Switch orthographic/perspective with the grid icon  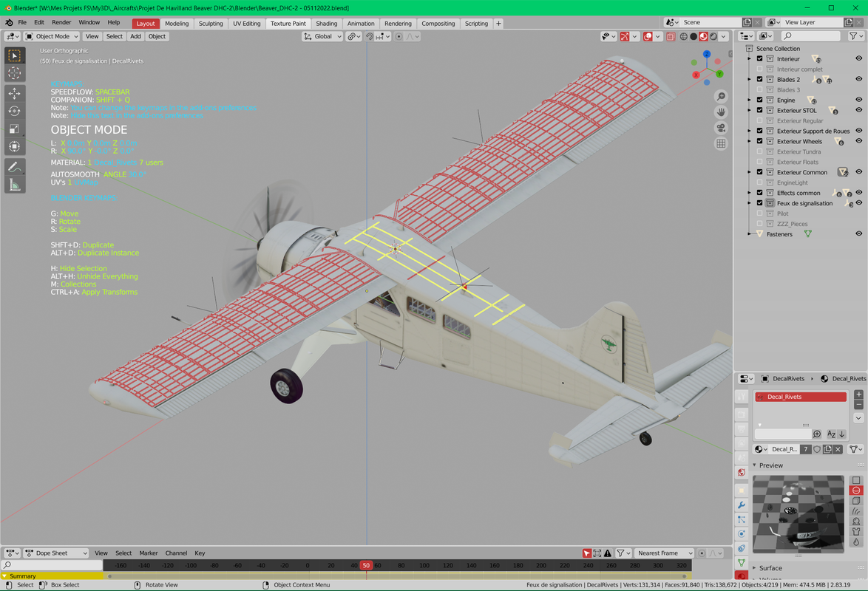click(721, 143)
